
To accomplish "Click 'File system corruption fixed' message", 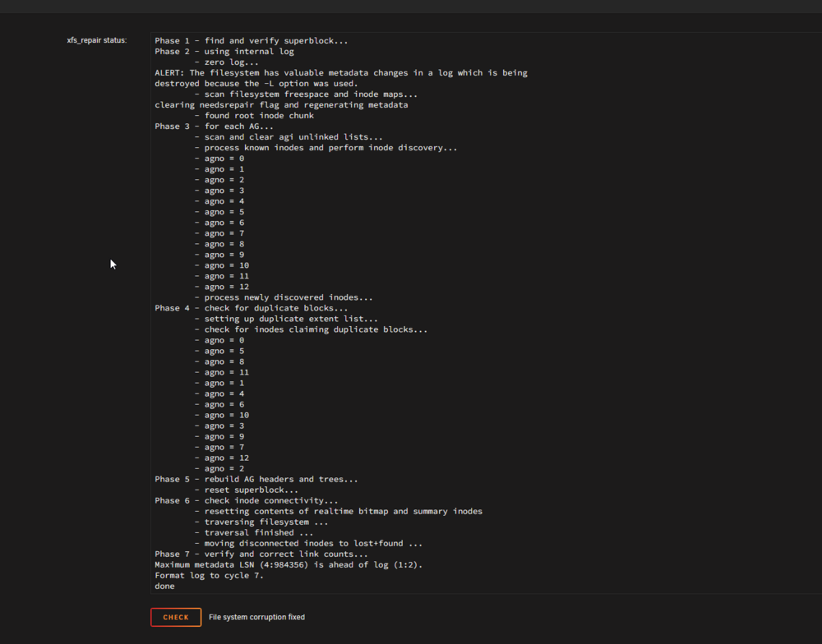I will (x=256, y=617).
